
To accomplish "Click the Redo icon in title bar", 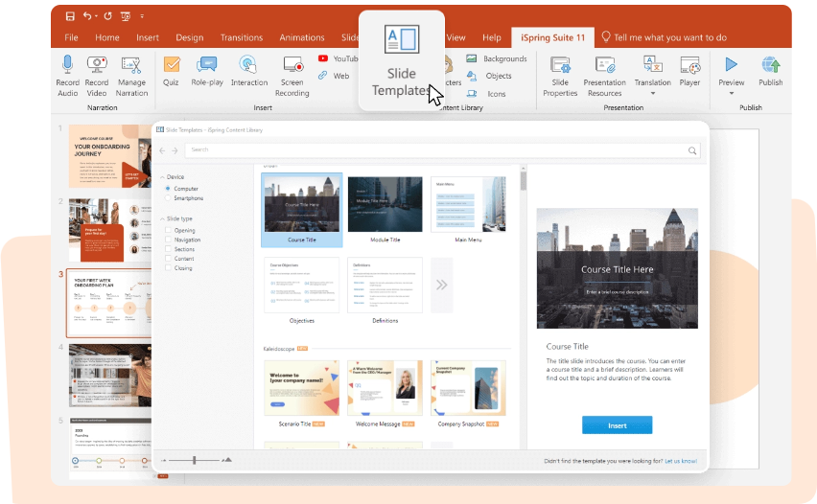I will pos(107,16).
